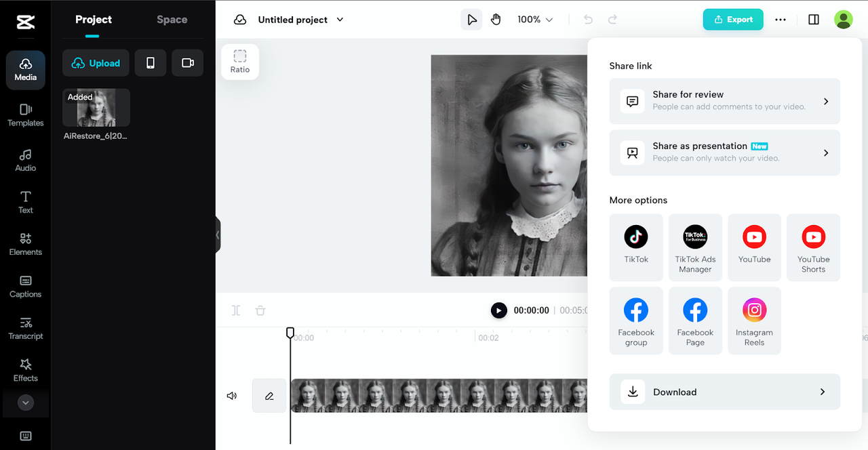This screenshot has width=868, height=450.
Task: Open the Untitled project name dropdown
Action: point(301,20)
